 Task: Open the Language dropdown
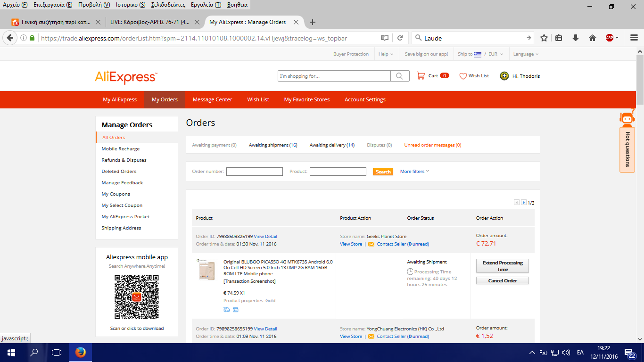point(525,54)
